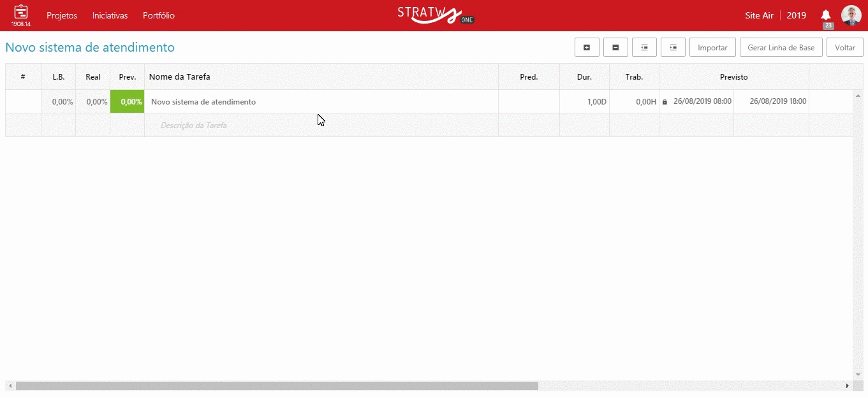Click the horizontal scrollbar thumb

pyautogui.click(x=277, y=386)
